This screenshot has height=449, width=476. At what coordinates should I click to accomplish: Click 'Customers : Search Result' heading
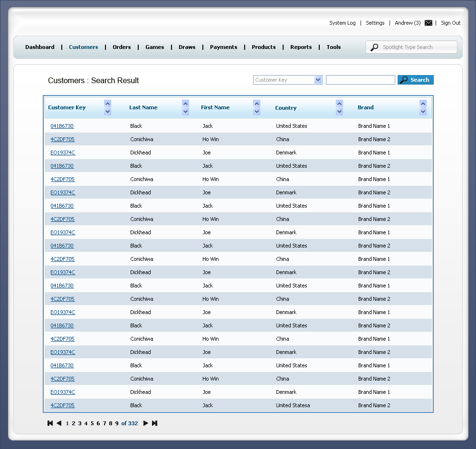[93, 80]
